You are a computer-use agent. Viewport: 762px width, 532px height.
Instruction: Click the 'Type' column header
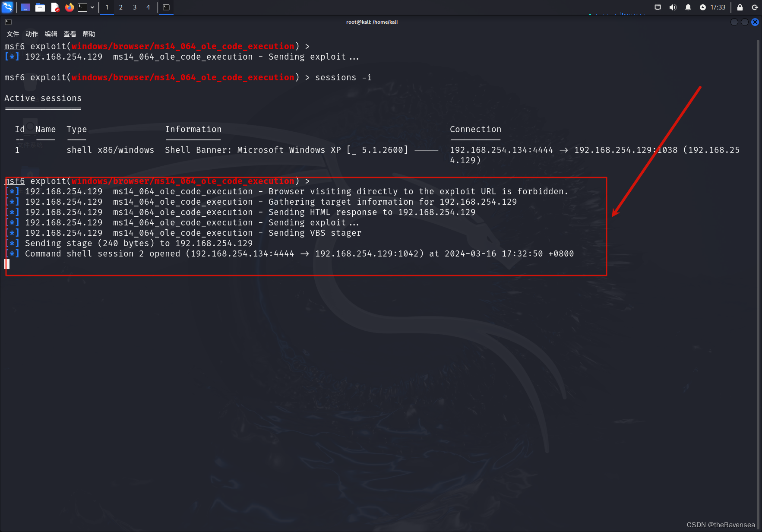tap(77, 129)
